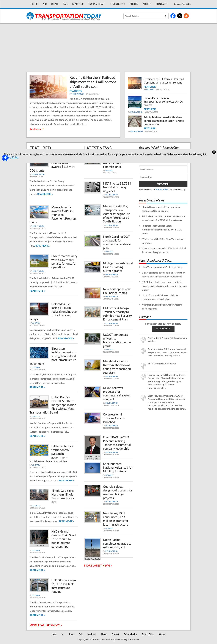Click the Read More arrow icon
Image resolution: width=217 pixels, height=644 pixels.
point(43,129)
